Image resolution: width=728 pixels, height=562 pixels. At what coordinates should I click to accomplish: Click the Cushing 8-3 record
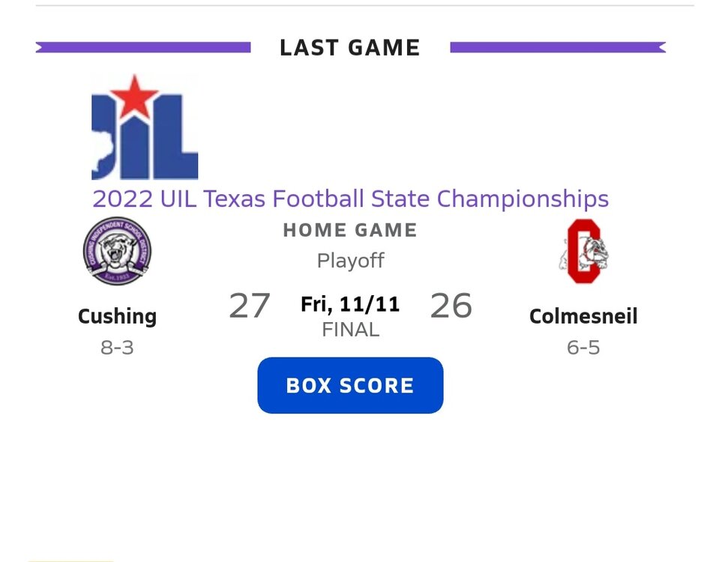117,347
